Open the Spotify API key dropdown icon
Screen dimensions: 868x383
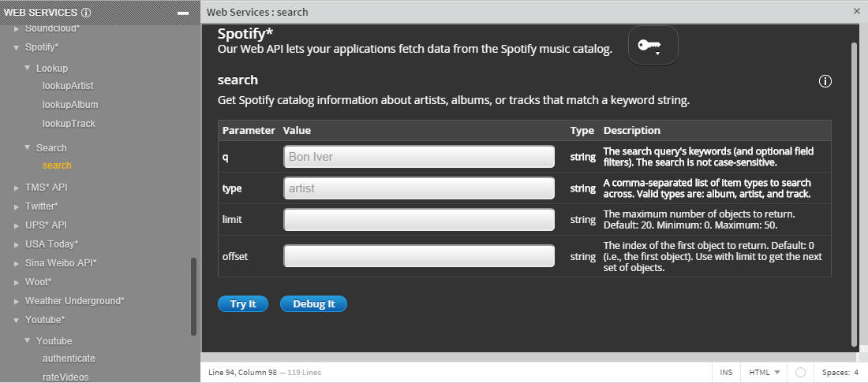point(653,46)
